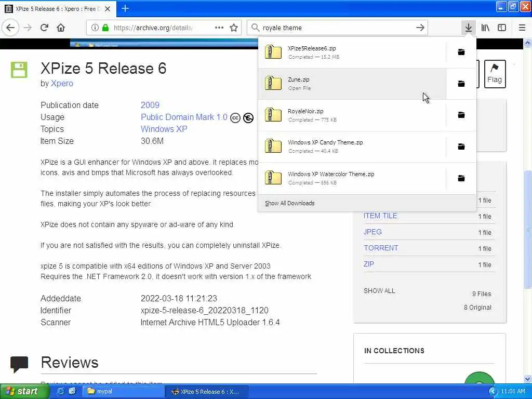Expand the system tray hidden icons
This screenshot has height=399, width=532.
pos(493,392)
